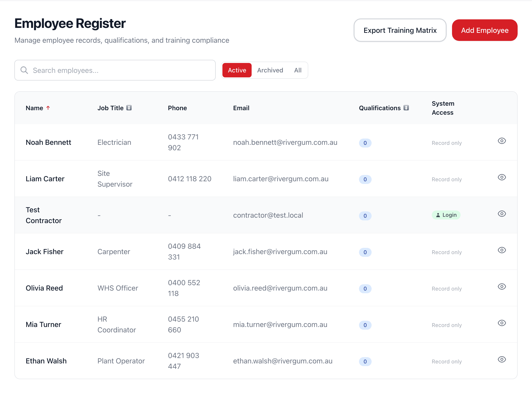
Task: Click Liam Carter's name
Action: tap(45, 179)
